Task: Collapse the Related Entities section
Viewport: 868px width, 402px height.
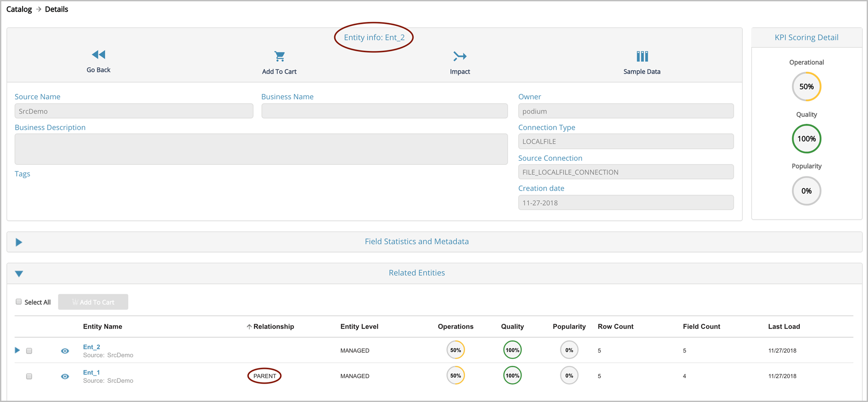Action: click(19, 273)
